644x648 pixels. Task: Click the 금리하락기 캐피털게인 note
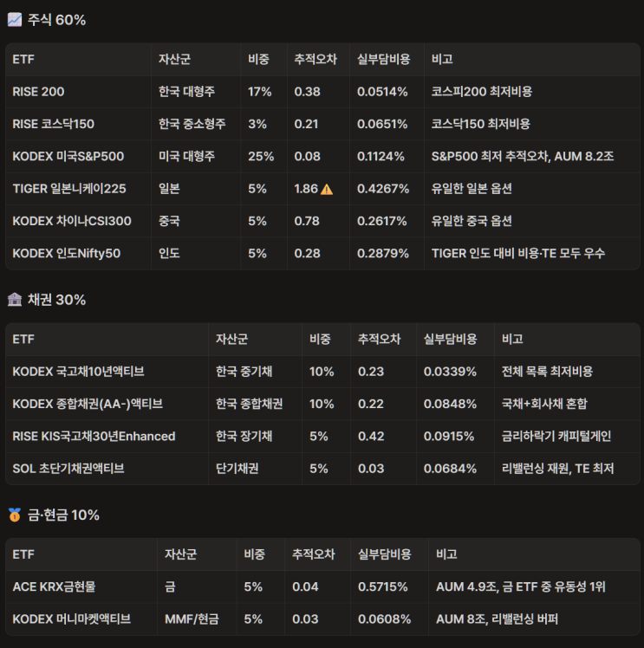pyautogui.click(x=556, y=436)
